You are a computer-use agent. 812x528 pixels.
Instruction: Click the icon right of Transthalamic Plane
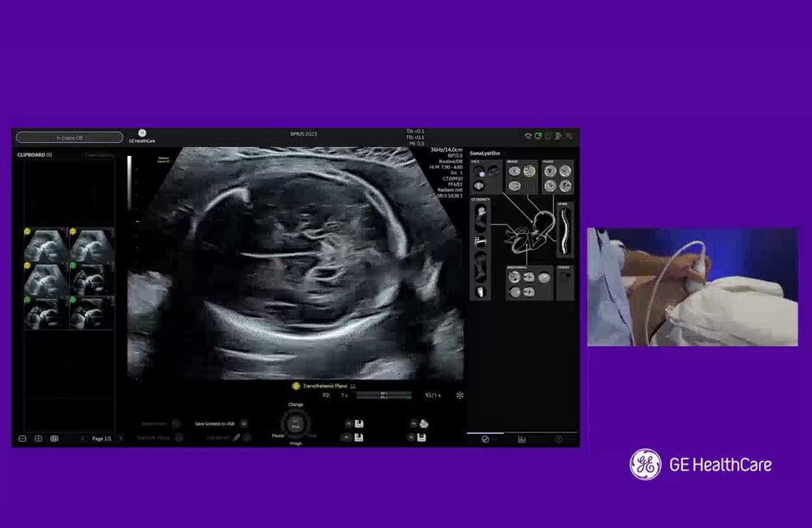352,386
